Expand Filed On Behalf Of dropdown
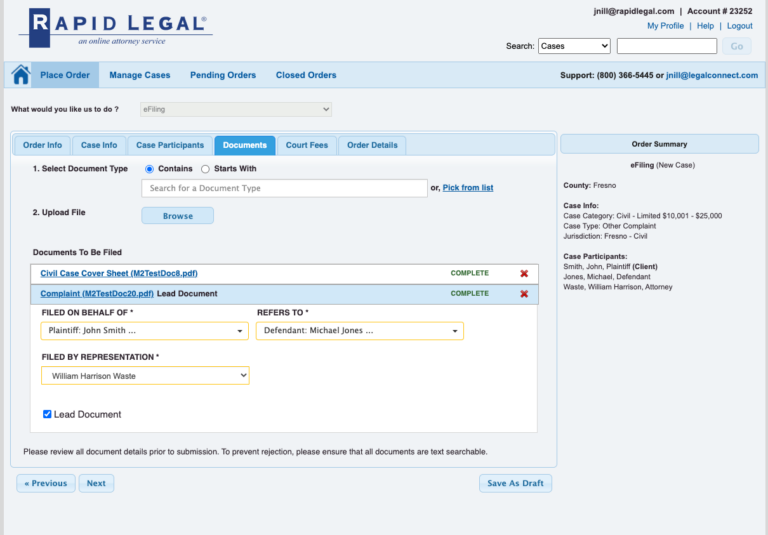Screen dimensions: 768x535 tap(144, 331)
